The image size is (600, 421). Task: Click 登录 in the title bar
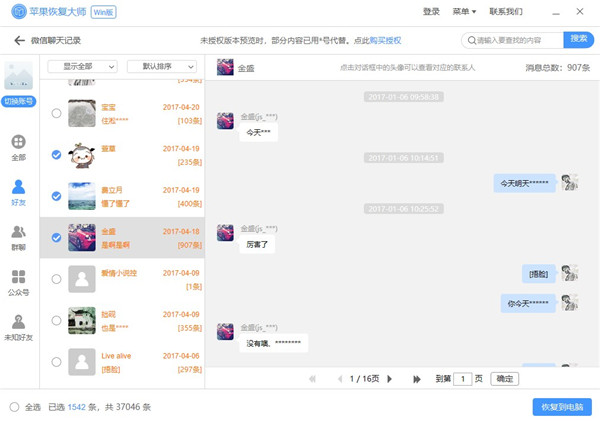[x=431, y=11]
